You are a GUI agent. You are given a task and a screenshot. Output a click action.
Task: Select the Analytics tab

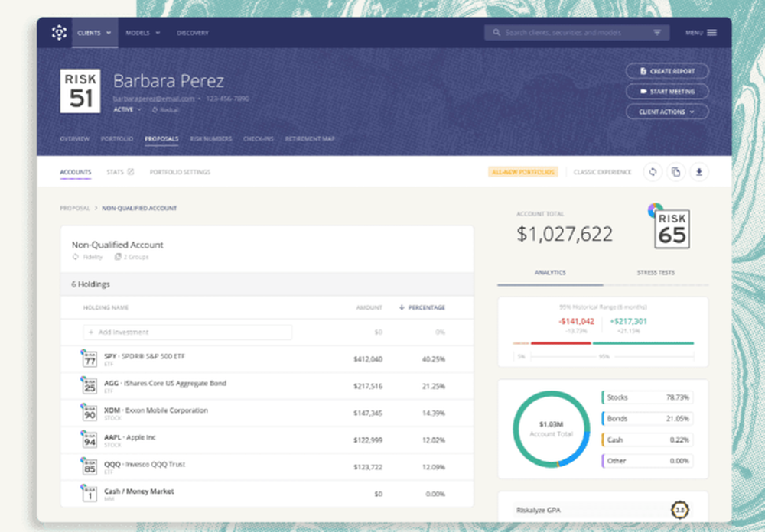coord(550,273)
